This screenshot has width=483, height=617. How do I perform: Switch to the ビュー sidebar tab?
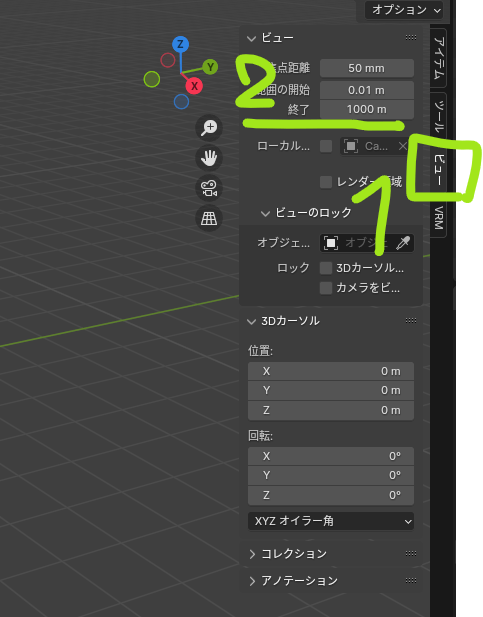click(439, 169)
